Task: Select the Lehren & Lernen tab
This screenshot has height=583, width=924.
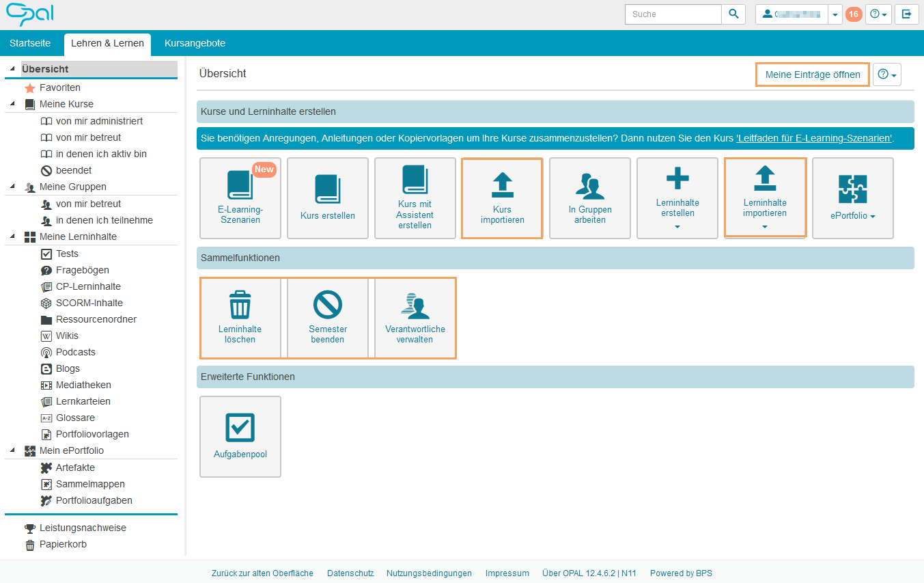Action: pyautogui.click(x=107, y=43)
